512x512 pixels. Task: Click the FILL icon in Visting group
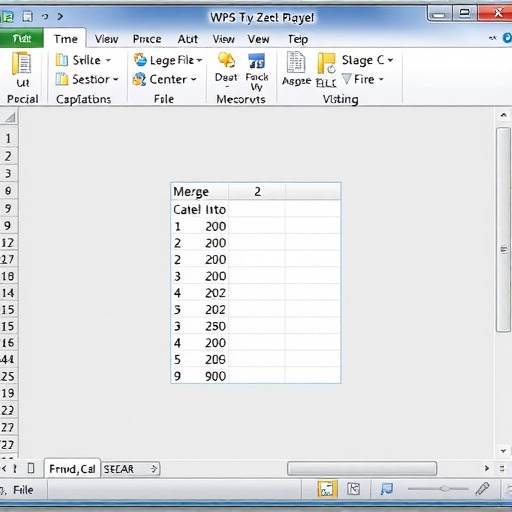point(326,63)
